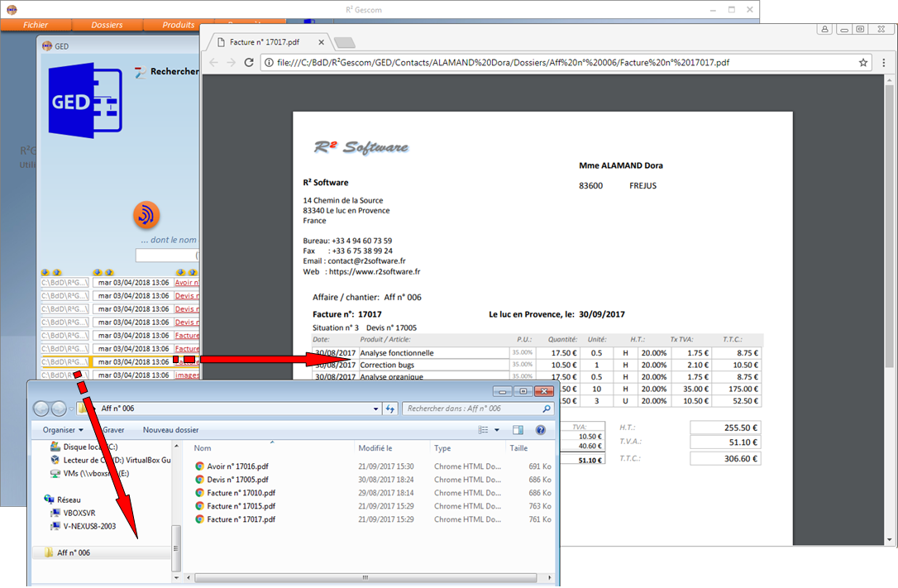Select V-NEXUS8-2003 network computer
Viewport: 898px width, 588px height.
pyautogui.click(x=84, y=526)
